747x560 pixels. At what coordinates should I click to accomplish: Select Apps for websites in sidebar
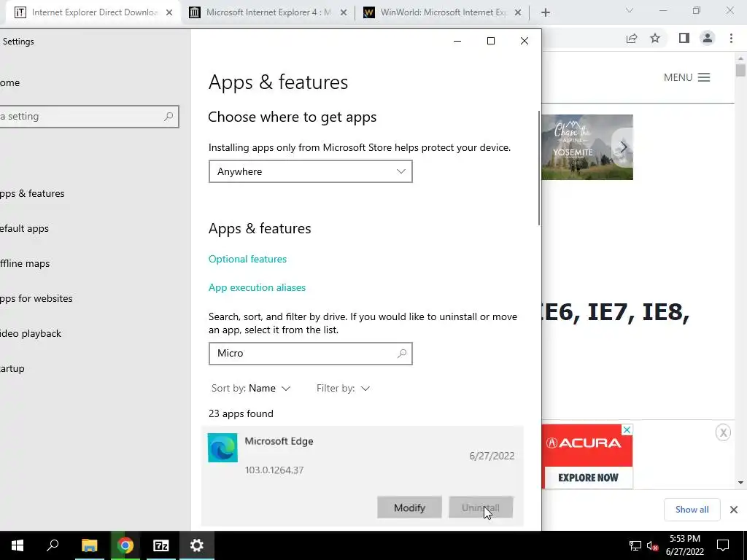[x=36, y=298]
